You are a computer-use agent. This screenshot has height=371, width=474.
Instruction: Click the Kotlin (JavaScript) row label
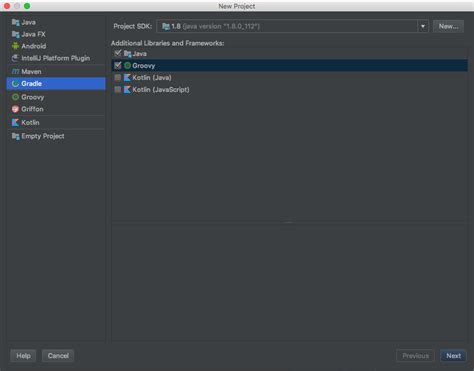click(x=161, y=90)
